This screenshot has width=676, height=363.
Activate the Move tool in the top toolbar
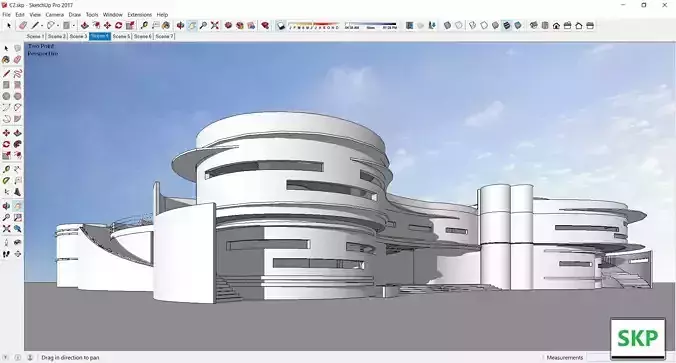[x=107, y=26]
